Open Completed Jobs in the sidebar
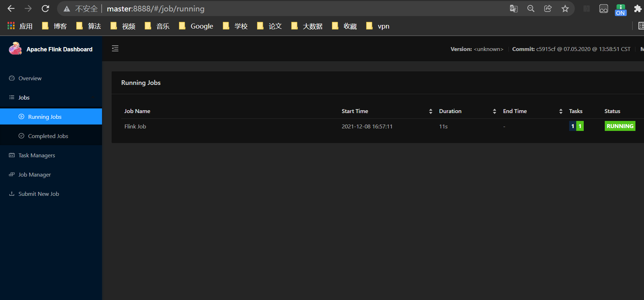This screenshot has width=644, height=300. (51, 136)
